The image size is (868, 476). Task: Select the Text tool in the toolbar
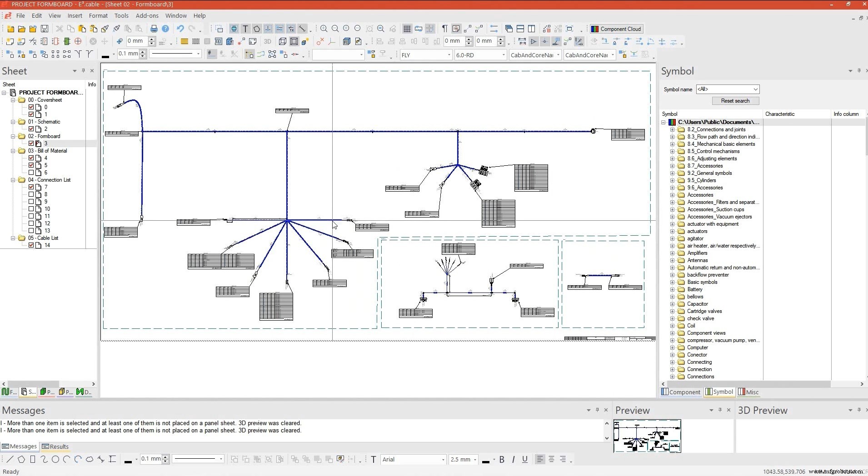(x=245, y=29)
